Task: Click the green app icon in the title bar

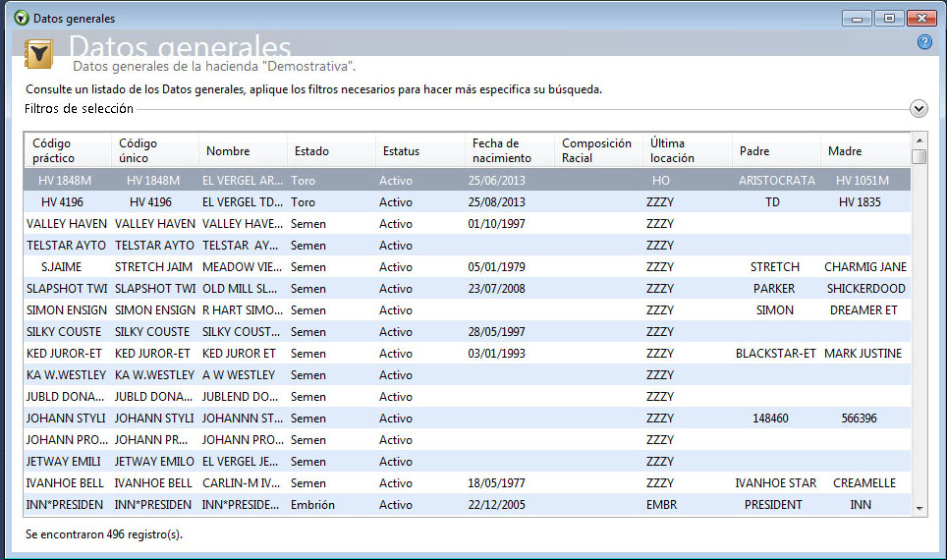Action: point(22,18)
